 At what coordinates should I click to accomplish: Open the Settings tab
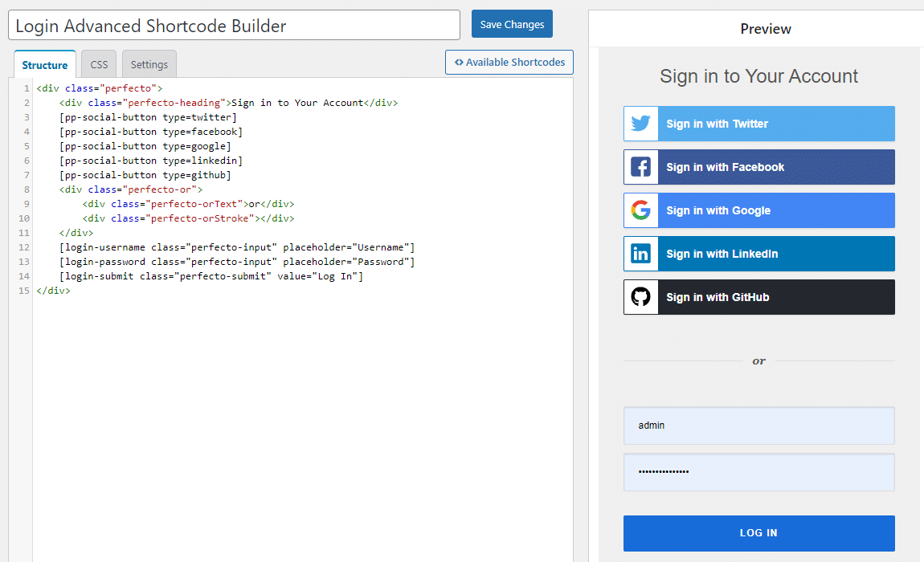pyautogui.click(x=149, y=64)
